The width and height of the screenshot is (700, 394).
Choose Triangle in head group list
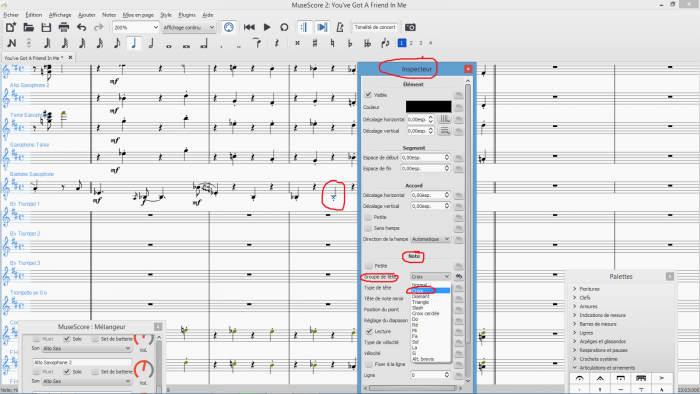click(421, 302)
